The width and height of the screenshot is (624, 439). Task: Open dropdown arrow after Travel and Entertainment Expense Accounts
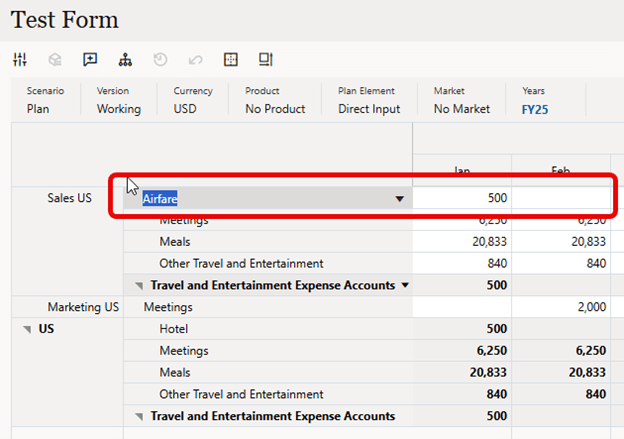(405, 286)
